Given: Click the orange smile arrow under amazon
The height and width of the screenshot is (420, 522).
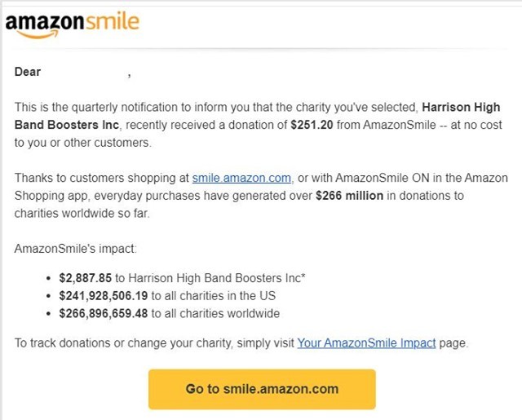Looking at the screenshot, I should (x=38, y=34).
